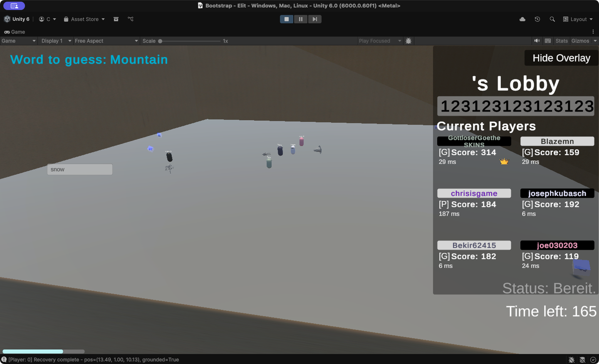Viewport: 599px width, 364px height.
Task: Click the debug mode icon in status bar
Action: (x=572, y=359)
